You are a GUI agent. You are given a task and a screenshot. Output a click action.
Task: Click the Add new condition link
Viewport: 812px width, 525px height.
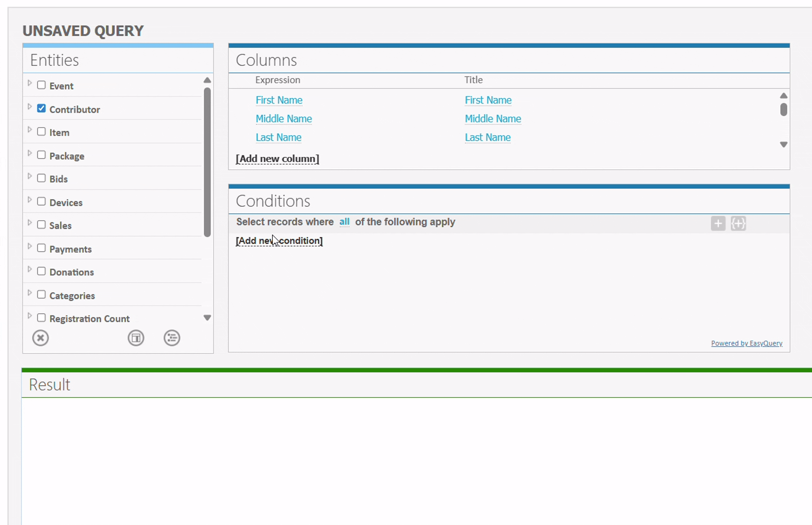tap(279, 241)
